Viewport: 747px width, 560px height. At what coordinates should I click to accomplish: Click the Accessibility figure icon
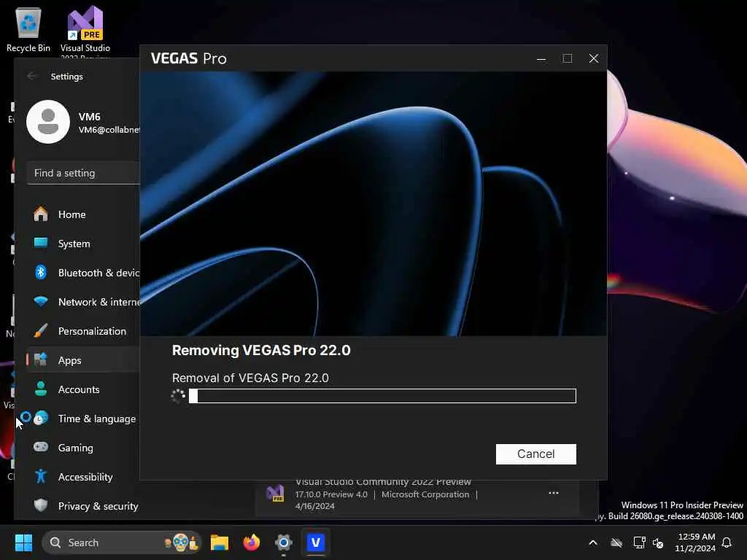click(x=41, y=476)
